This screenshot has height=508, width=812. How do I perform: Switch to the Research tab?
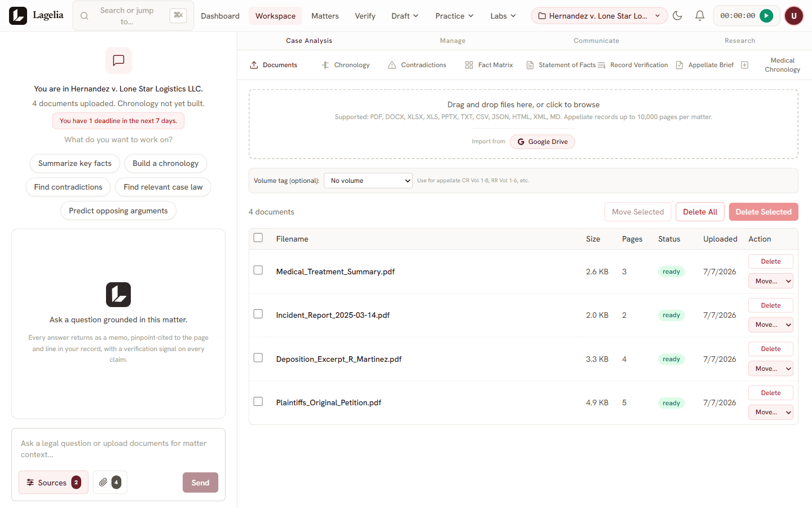click(x=740, y=41)
